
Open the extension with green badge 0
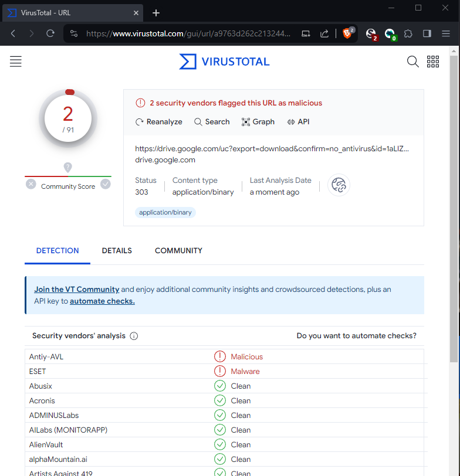390,34
